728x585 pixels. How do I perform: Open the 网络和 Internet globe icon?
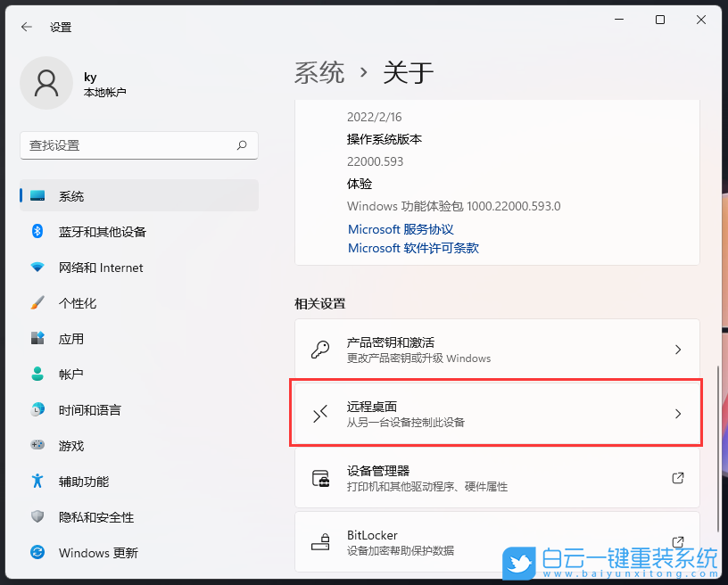pyautogui.click(x=36, y=268)
